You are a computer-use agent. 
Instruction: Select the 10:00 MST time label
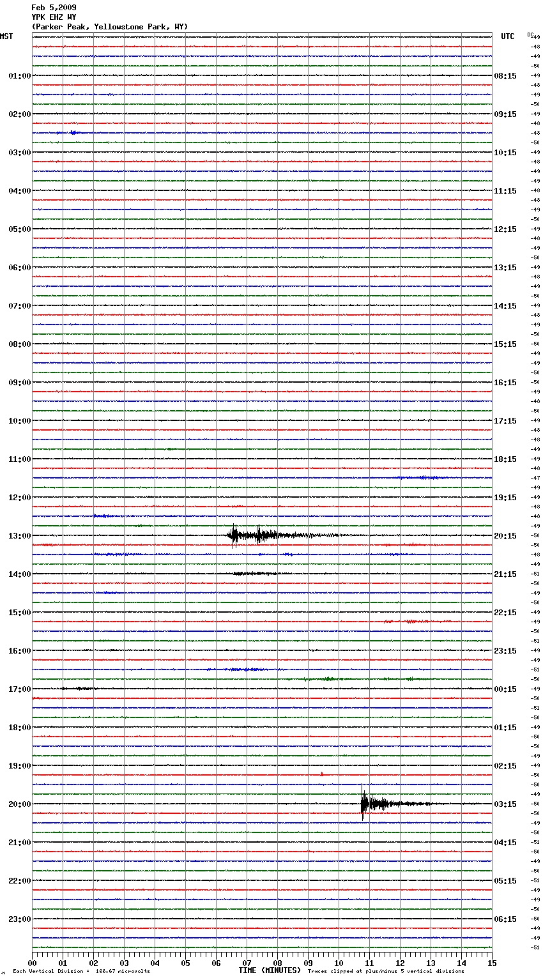tap(20, 421)
